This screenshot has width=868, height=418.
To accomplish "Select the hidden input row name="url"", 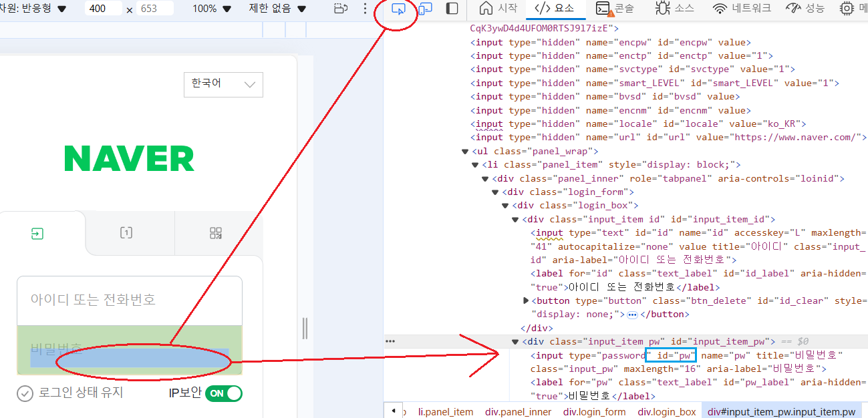I will point(668,137).
